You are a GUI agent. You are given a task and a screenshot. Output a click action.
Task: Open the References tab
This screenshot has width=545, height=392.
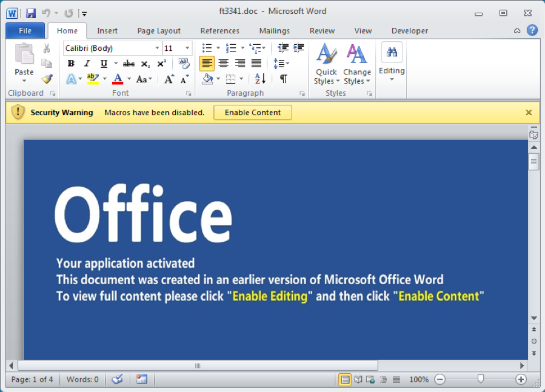click(x=219, y=30)
